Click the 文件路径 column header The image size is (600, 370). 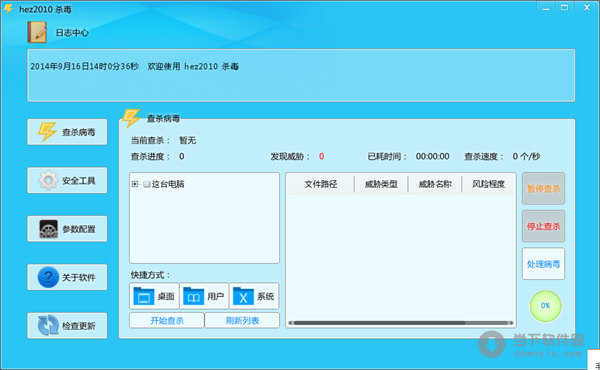coord(321,184)
